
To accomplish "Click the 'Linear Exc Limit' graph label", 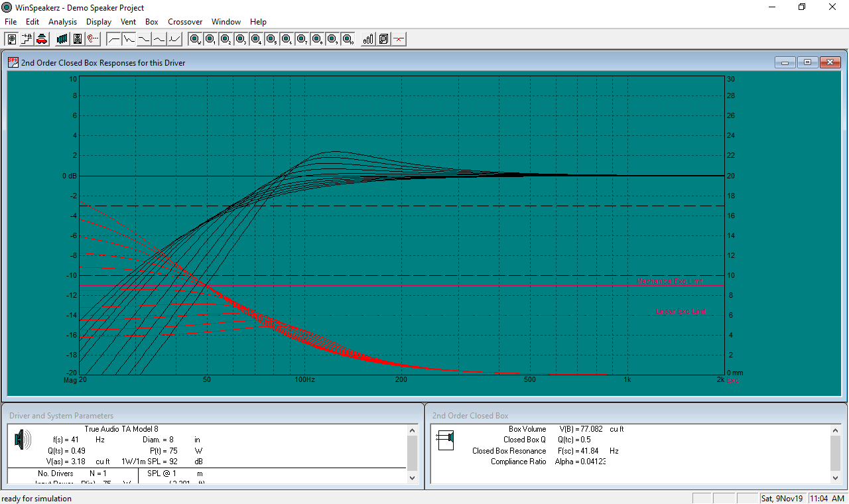I will point(681,311).
